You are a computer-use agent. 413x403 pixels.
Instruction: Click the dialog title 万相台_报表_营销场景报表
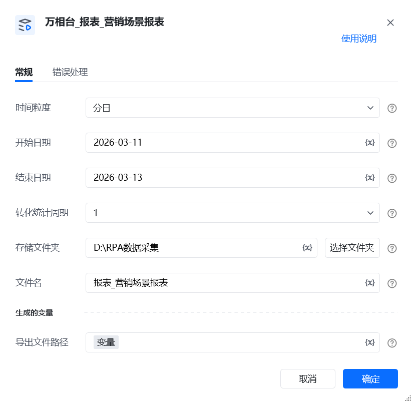point(105,22)
